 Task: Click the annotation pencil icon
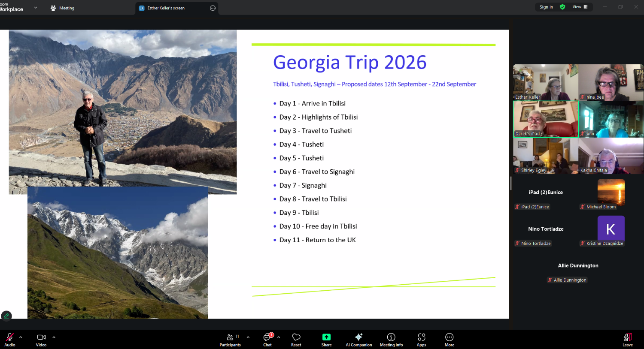click(6, 316)
